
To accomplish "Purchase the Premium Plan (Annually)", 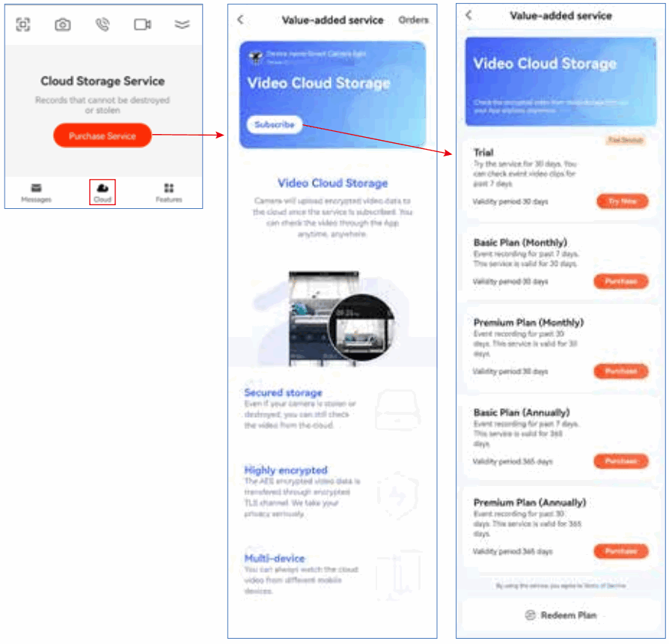I will tap(621, 551).
